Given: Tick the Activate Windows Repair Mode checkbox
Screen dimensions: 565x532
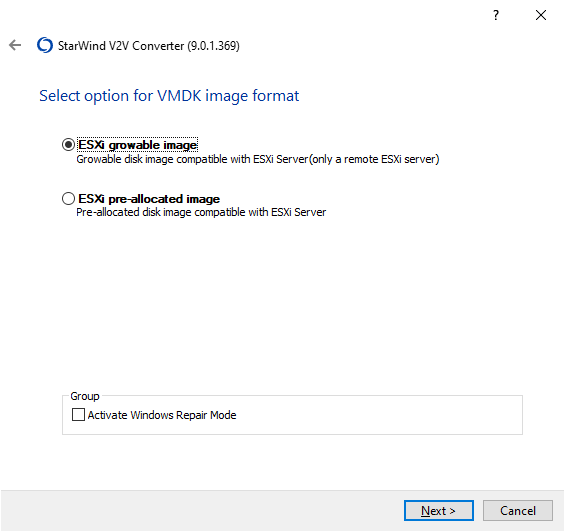Looking at the screenshot, I should tap(78, 415).
